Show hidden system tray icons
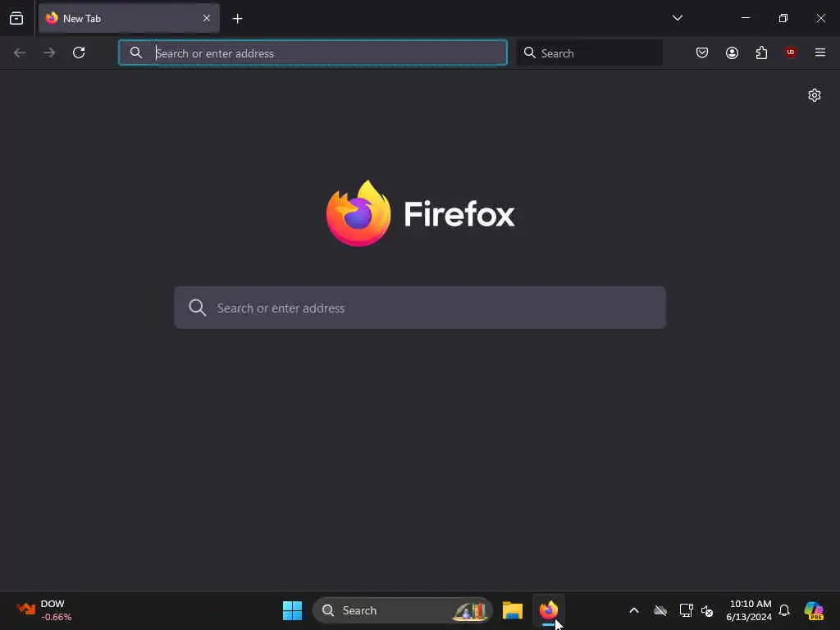This screenshot has width=840, height=630. [634, 610]
